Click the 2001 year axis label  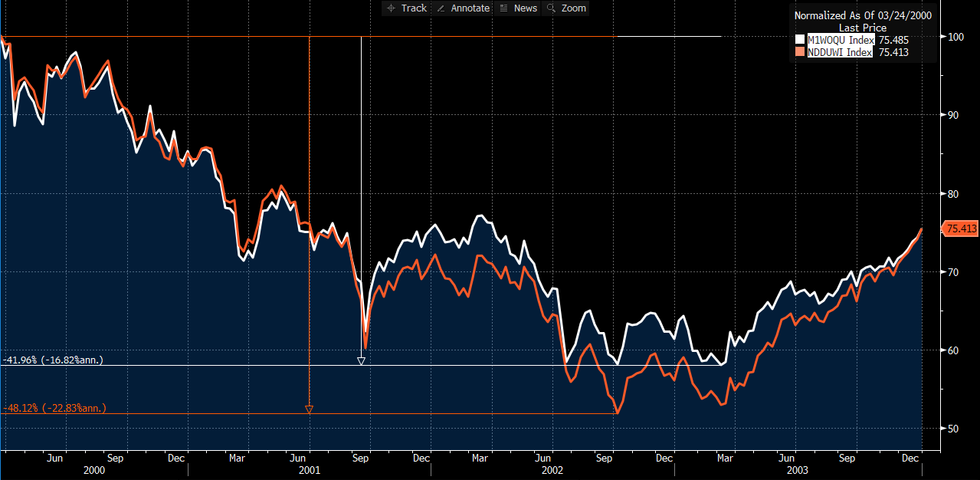pyautogui.click(x=308, y=470)
